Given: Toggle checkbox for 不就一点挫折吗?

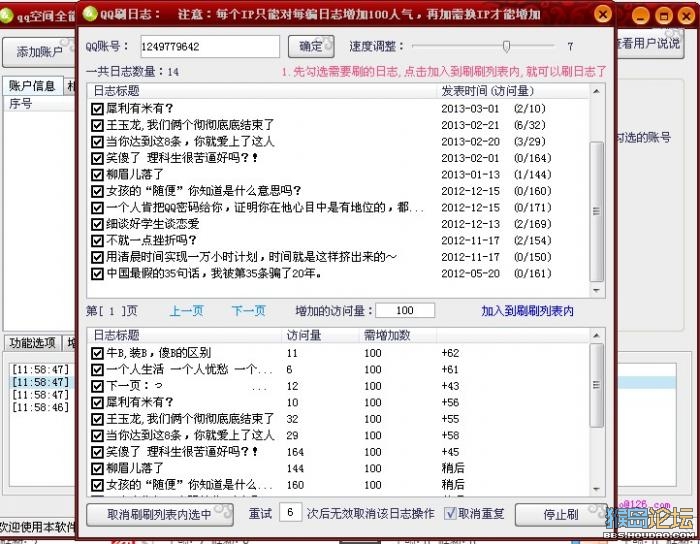Looking at the screenshot, I should tap(97, 241).
